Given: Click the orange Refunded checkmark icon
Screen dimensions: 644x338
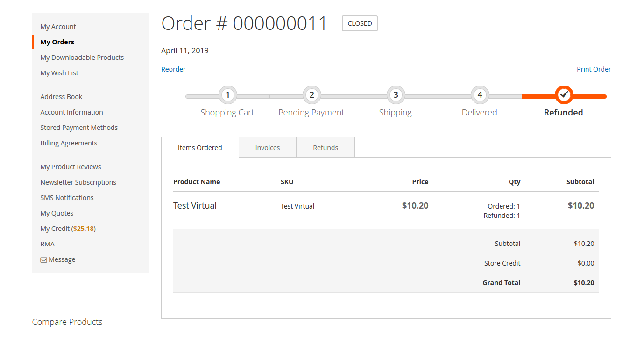Looking at the screenshot, I should [x=564, y=95].
